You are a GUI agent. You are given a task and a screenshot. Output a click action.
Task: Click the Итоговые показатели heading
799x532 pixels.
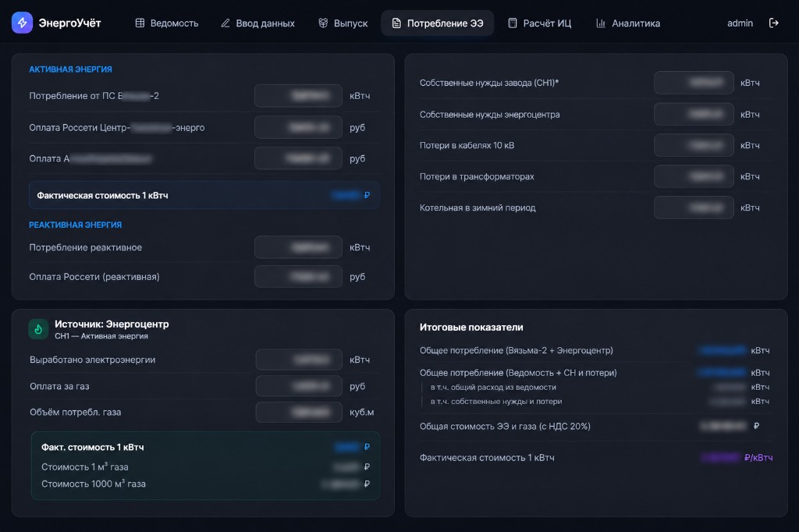tap(471, 327)
